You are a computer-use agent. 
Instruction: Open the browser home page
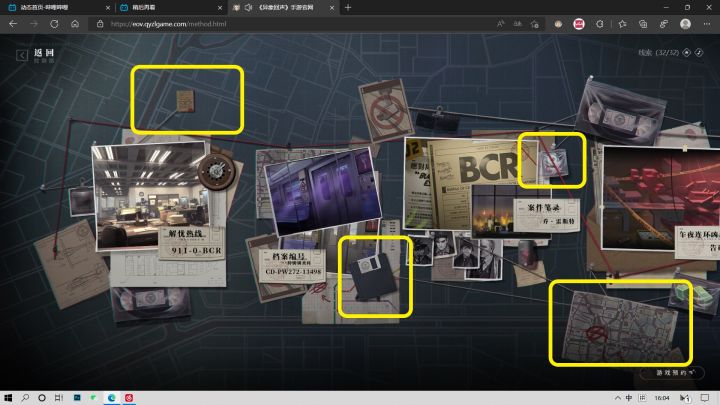[x=75, y=24]
